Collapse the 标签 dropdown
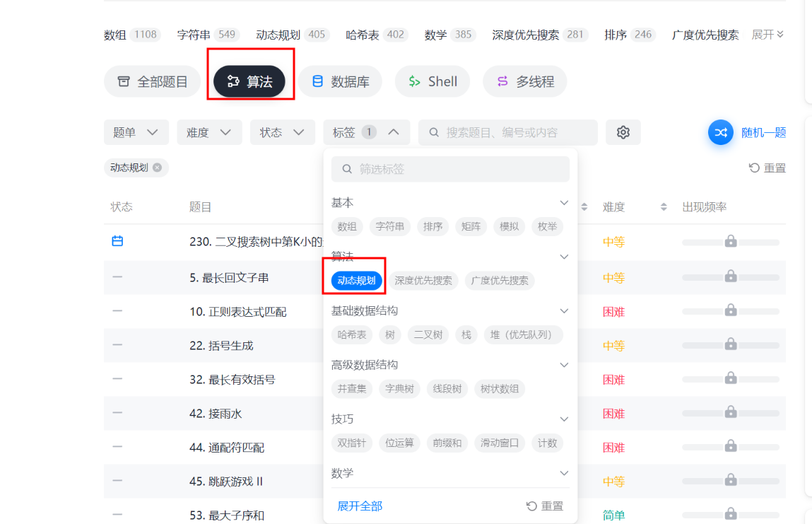 pyautogui.click(x=367, y=133)
